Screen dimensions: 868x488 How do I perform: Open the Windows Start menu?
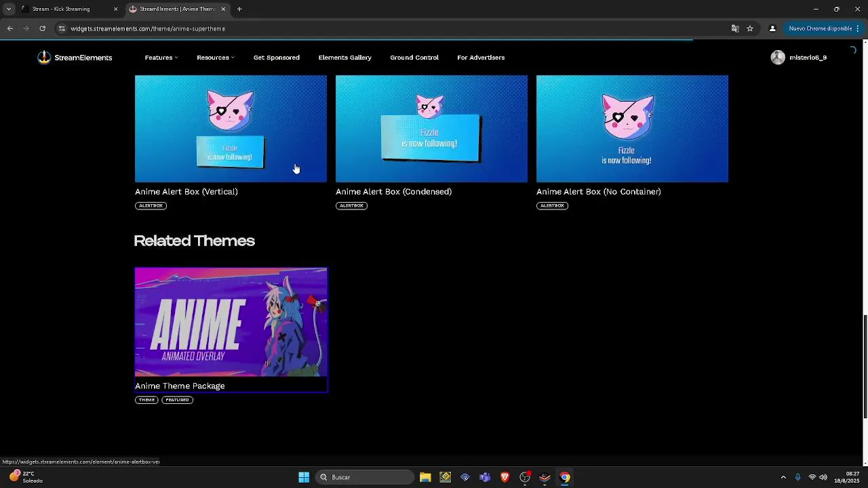pos(304,477)
